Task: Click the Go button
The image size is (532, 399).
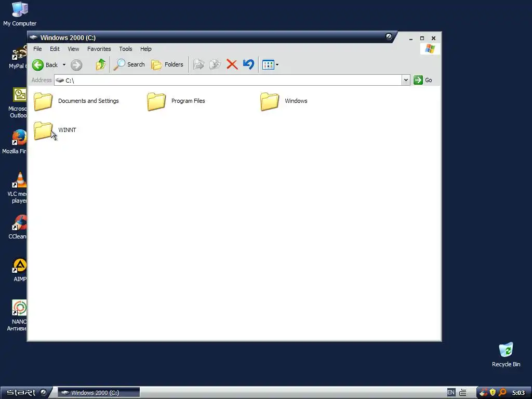Action: (x=423, y=80)
